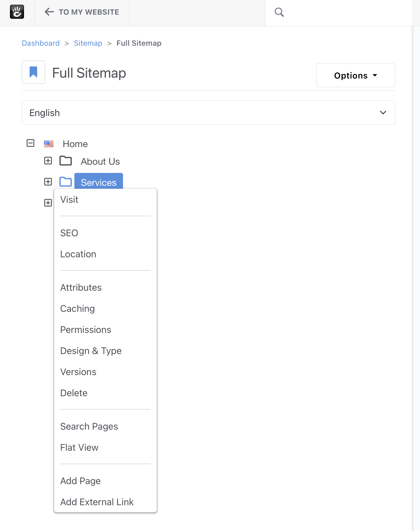The height and width of the screenshot is (531, 420).
Task: Select Location in the context menu
Action: (x=78, y=254)
